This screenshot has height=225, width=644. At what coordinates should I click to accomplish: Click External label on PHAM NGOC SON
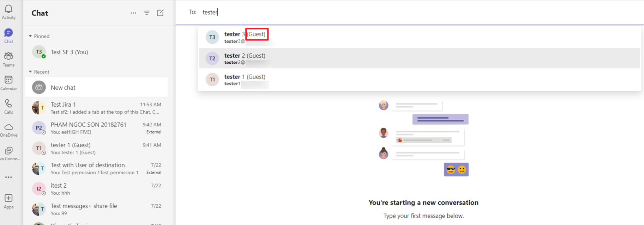(154, 132)
